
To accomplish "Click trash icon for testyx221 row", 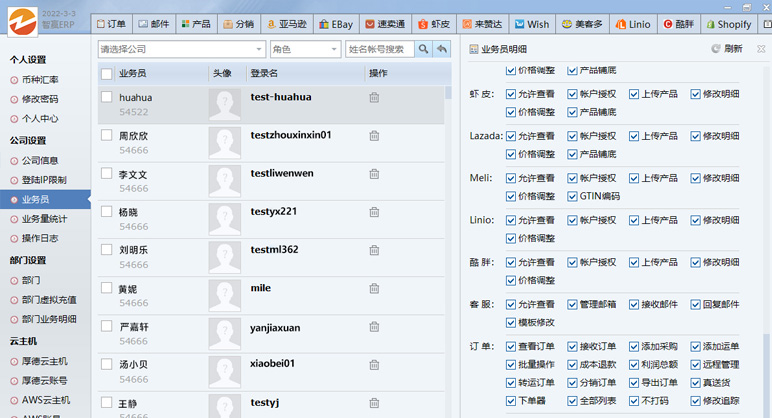I will (x=374, y=212).
